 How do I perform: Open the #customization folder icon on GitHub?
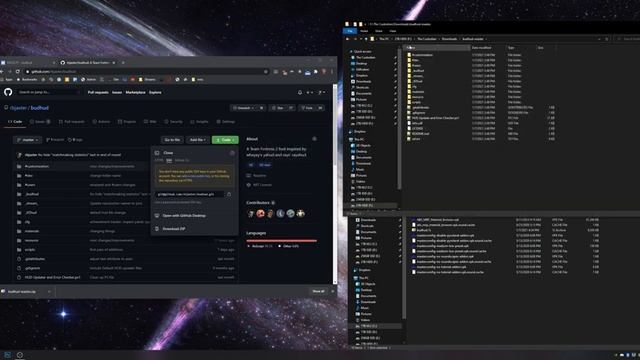[19, 166]
